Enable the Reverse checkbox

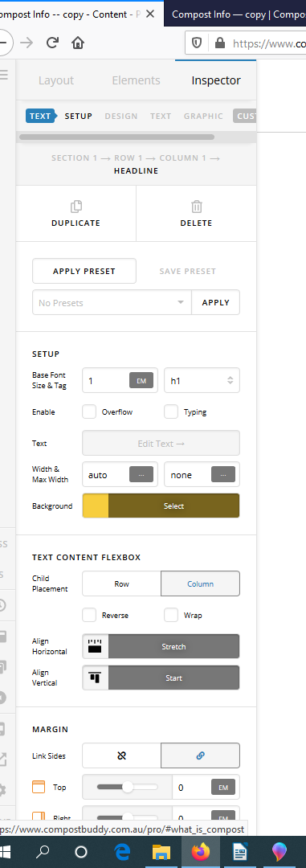(89, 615)
